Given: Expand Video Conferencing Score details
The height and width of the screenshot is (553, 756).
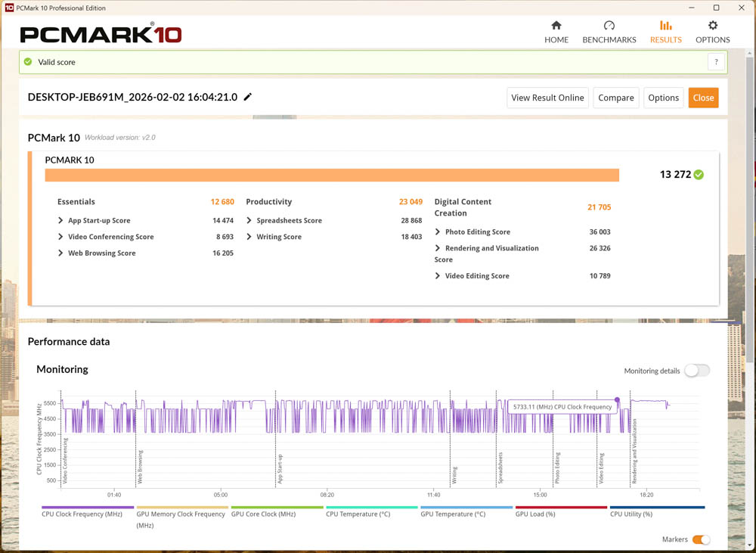Looking at the screenshot, I should point(60,237).
